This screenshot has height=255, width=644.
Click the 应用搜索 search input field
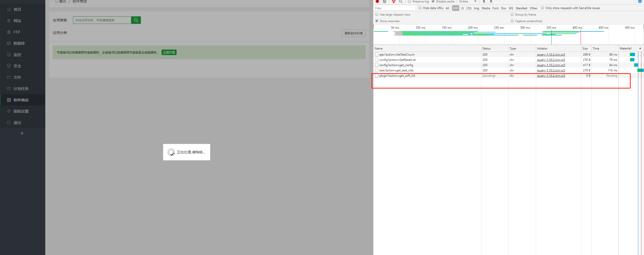coord(102,20)
